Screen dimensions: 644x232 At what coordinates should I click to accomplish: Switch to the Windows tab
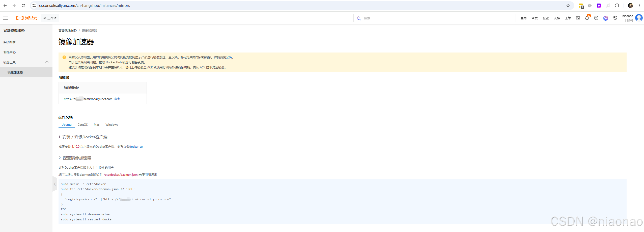pos(112,125)
